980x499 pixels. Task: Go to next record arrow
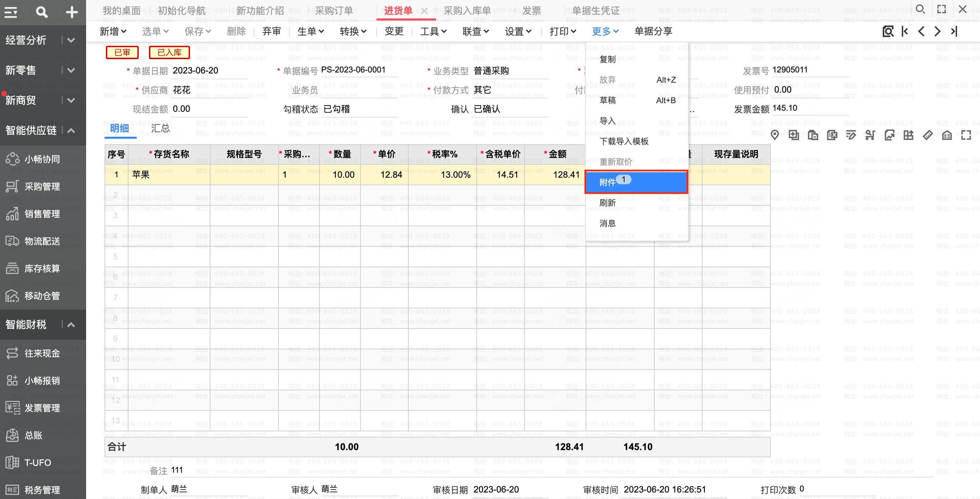[937, 31]
